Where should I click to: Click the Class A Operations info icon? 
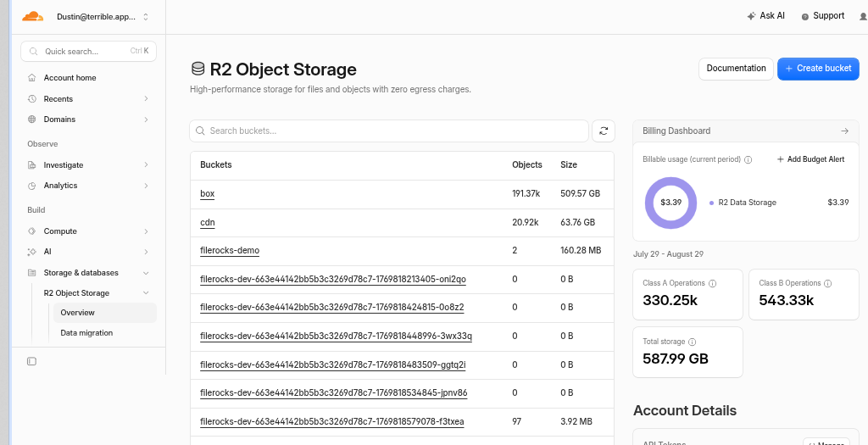712,283
